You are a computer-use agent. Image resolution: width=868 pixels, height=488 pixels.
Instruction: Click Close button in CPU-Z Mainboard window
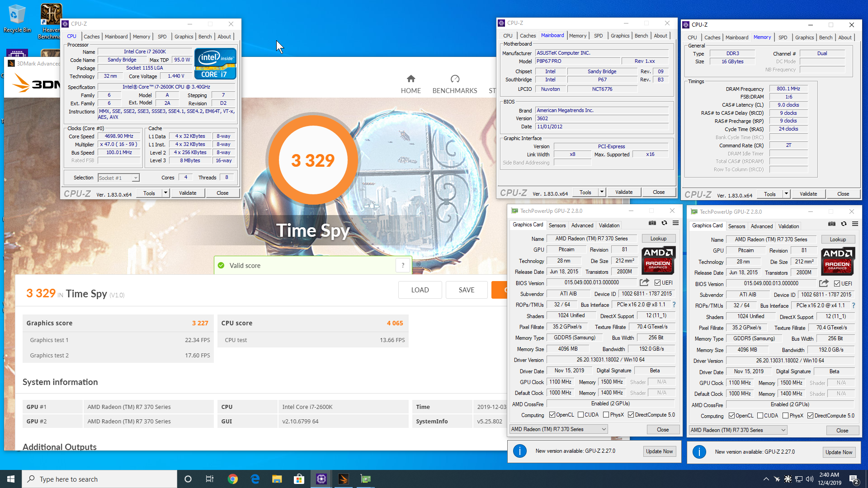tap(659, 192)
